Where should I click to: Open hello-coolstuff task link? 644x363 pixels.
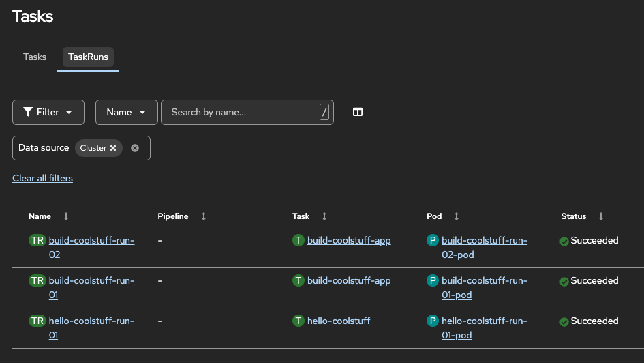(x=339, y=321)
